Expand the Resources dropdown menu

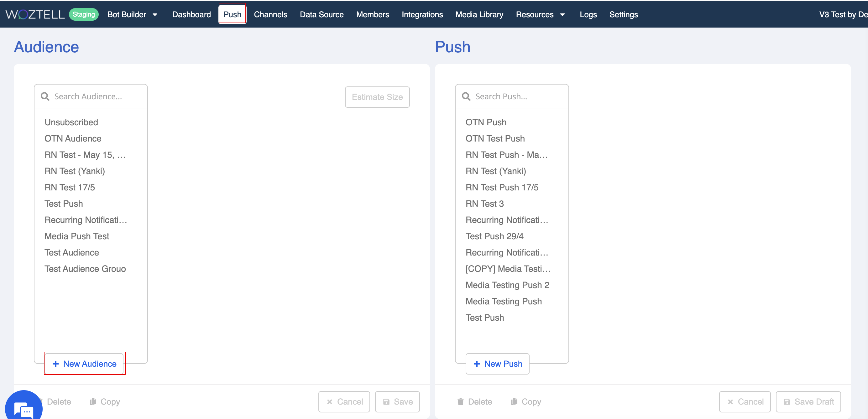coord(541,14)
